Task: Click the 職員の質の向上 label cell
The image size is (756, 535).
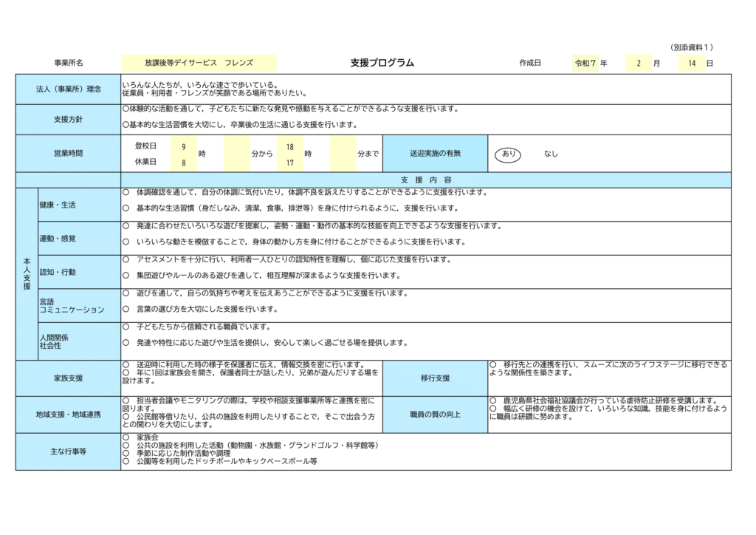Action: coord(435,415)
